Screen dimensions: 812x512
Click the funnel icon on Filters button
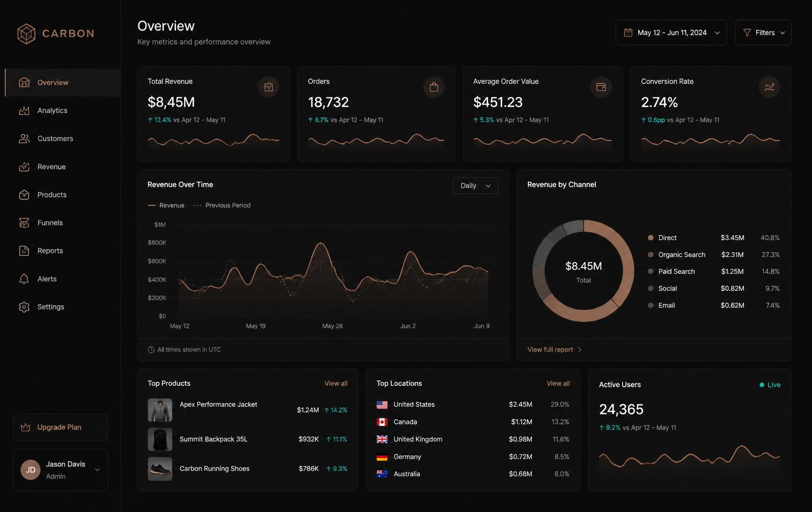[x=747, y=33]
